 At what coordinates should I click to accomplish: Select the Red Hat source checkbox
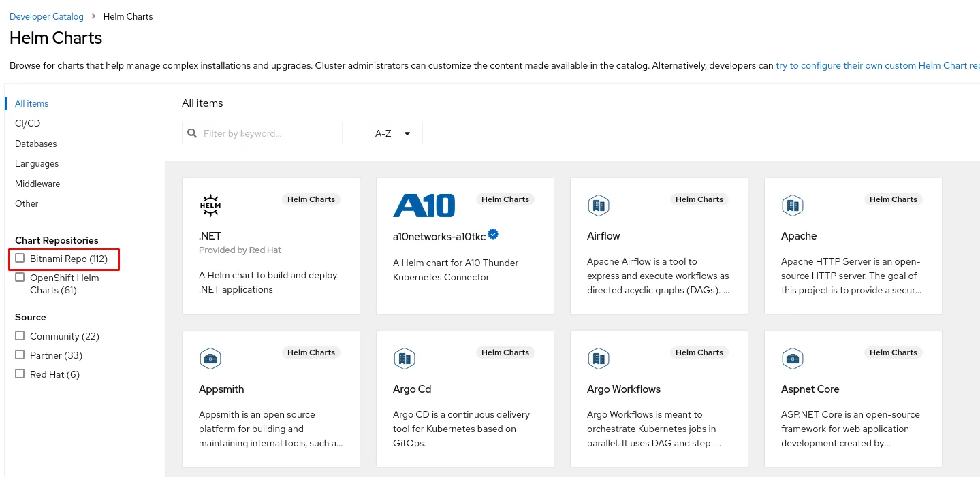[x=20, y=374]
